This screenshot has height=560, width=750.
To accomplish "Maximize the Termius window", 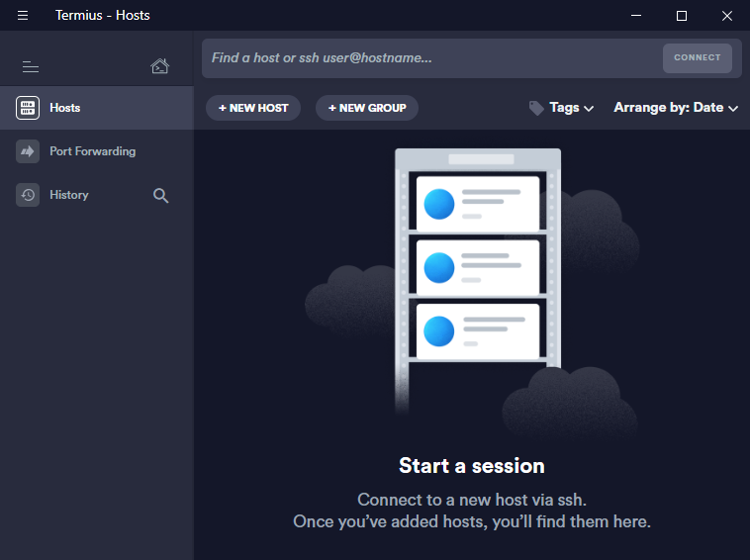I will 681,15.
